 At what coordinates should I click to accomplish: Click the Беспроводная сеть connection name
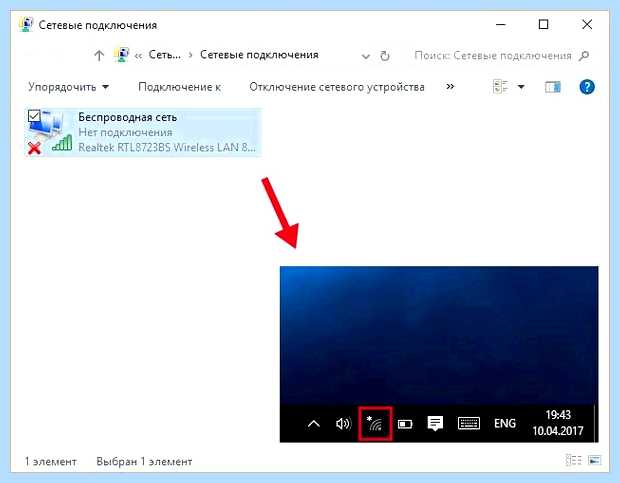coord(127,117)
